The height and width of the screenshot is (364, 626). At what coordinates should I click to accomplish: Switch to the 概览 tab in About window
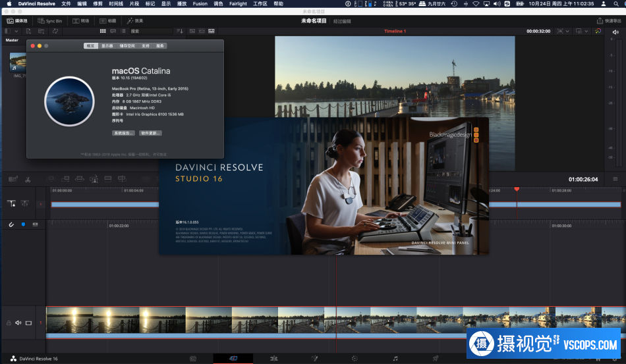click(91, 46)
